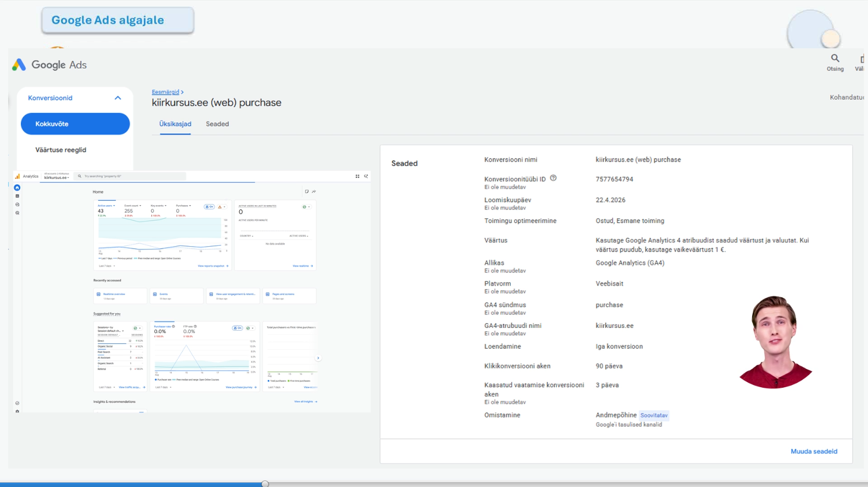The width and height of the screenshot is (868, 487).
Task: Open the Analytics Home icon in sidebar
Action: click(x=17, y=188)
